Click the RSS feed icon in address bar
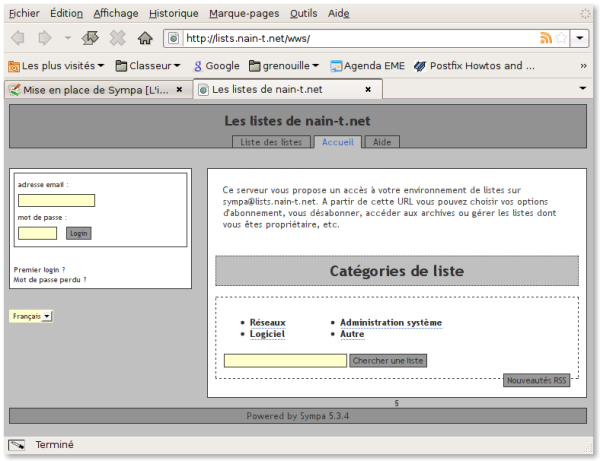This screenshot has height=461, width=600. pos(546,38)
